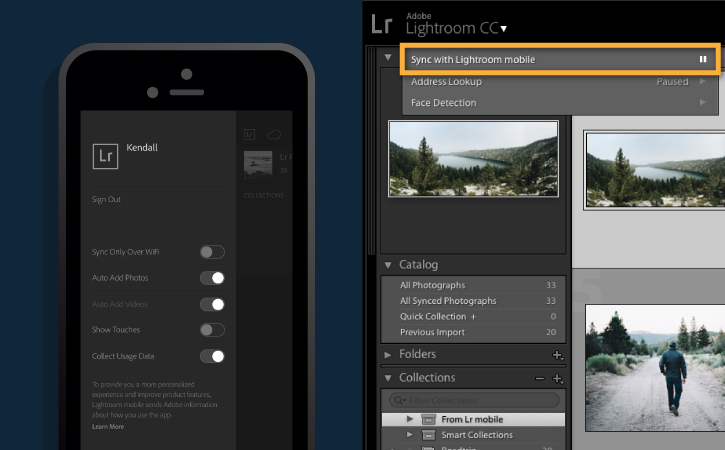The width and height of the screenshot is (725, 450).
Task: Expand the Smart Collections set
Action: coord(410,435)
